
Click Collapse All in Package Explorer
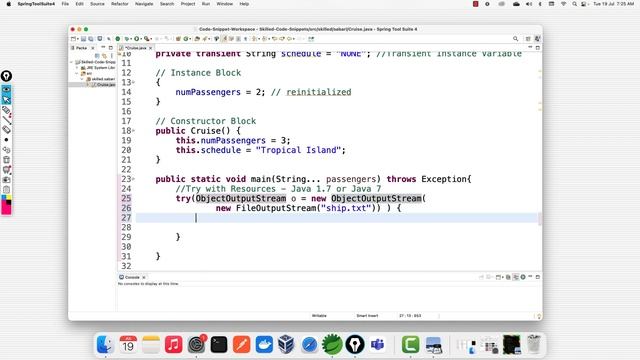point(97,56)
